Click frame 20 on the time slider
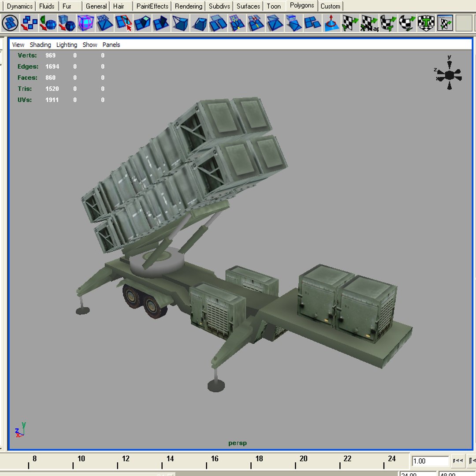Image resolution: width=476 pixels, height=476 pixels. point(303,458)
